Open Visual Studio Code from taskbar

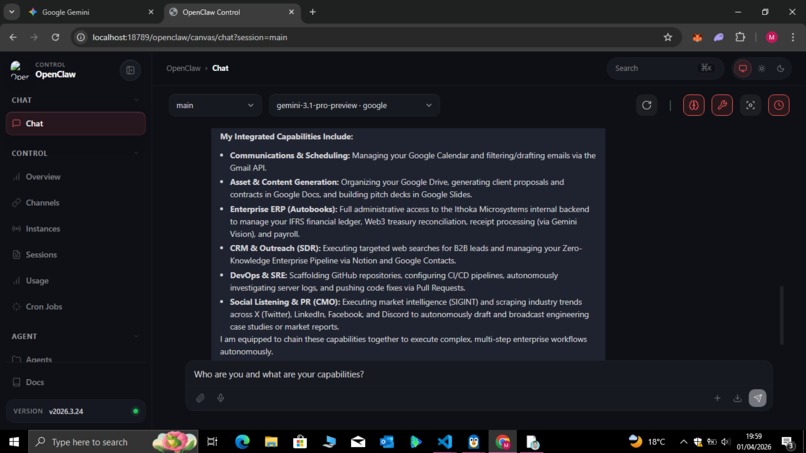click(445, 442)
